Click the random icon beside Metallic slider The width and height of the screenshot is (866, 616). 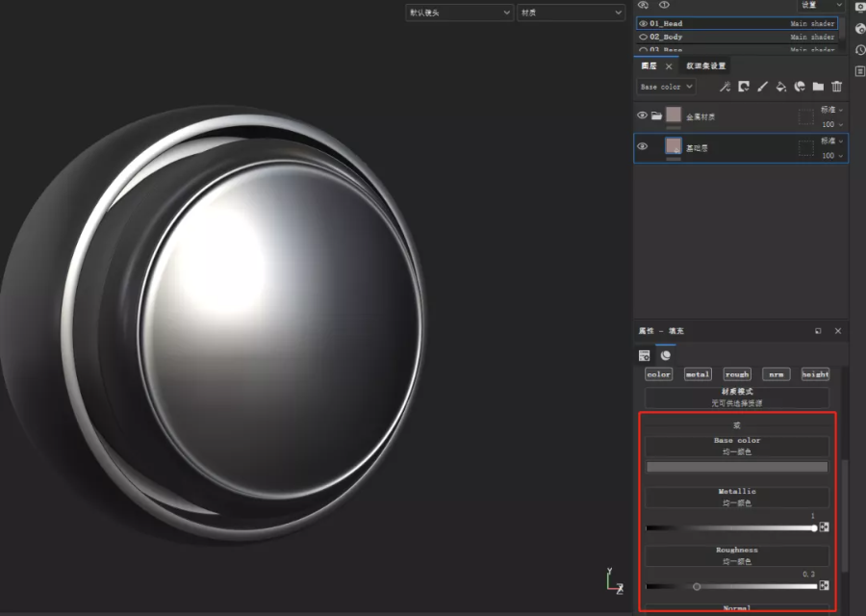(x=824, y=527)
